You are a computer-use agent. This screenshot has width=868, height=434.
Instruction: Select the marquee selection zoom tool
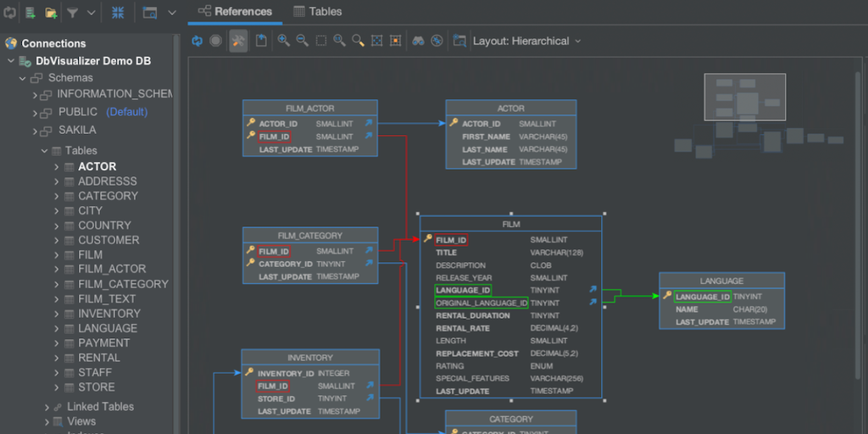coord(321,41)
